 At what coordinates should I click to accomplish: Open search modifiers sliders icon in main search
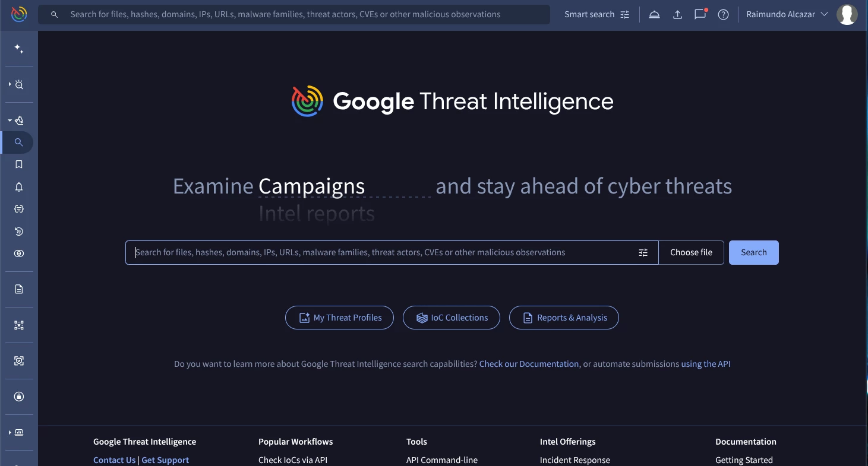(643, 252)
